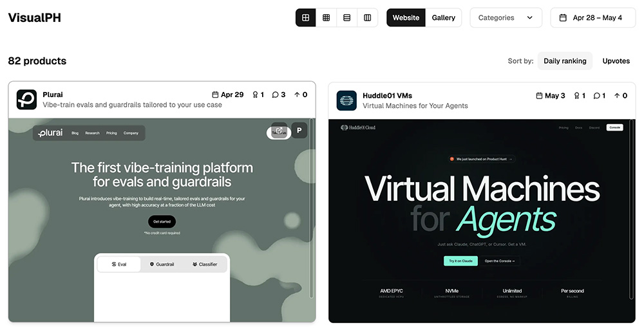
Task: Select the large two-column grid view icon
Action: point(305,17)
